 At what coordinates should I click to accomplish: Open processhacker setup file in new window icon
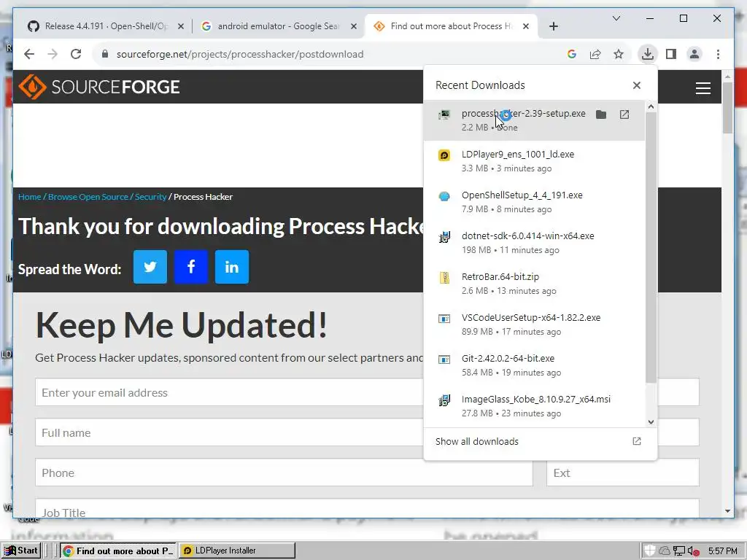624,114
